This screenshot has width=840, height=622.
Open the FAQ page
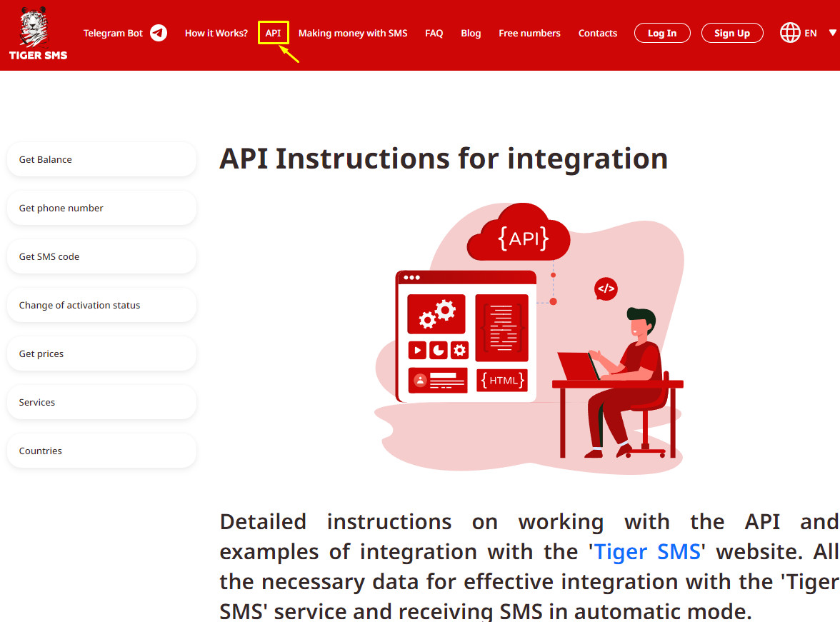point(434,34)
